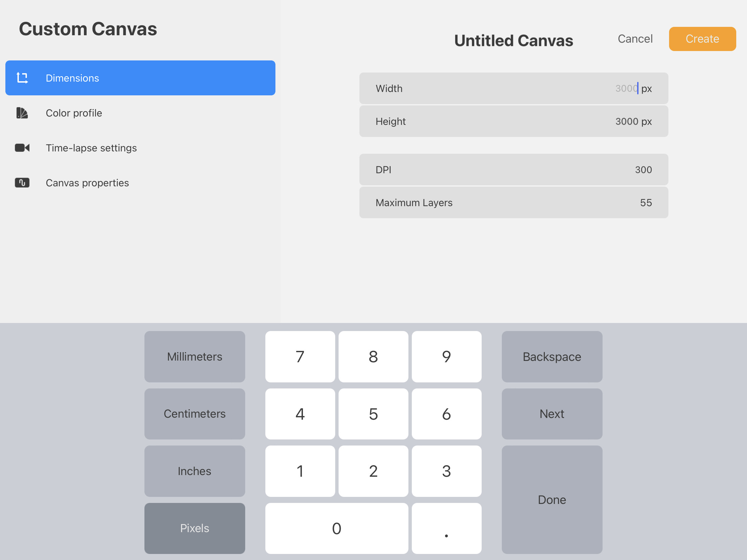Switch units to Centimeters
The image size is (747, 560).
coord(194,414)
